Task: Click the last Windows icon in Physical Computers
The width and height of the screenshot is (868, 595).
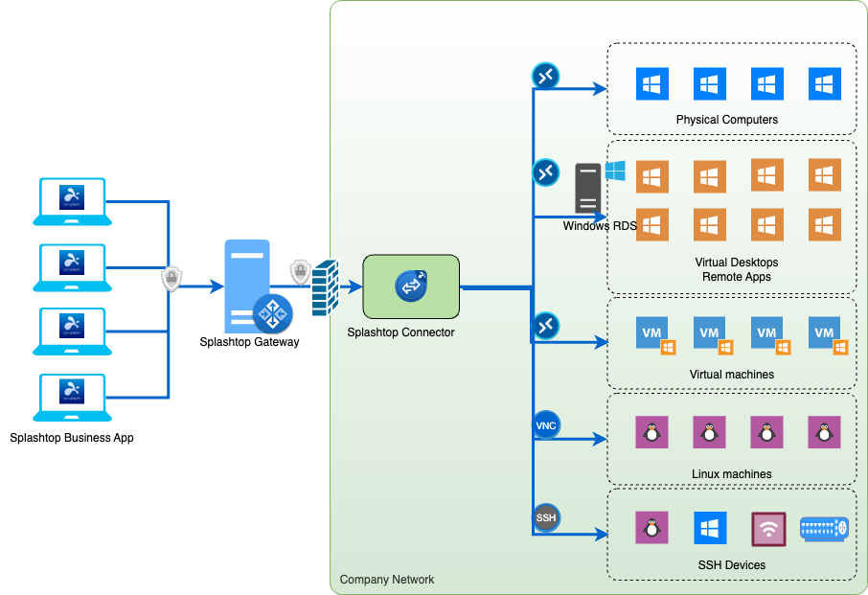Action: point(824,83)
